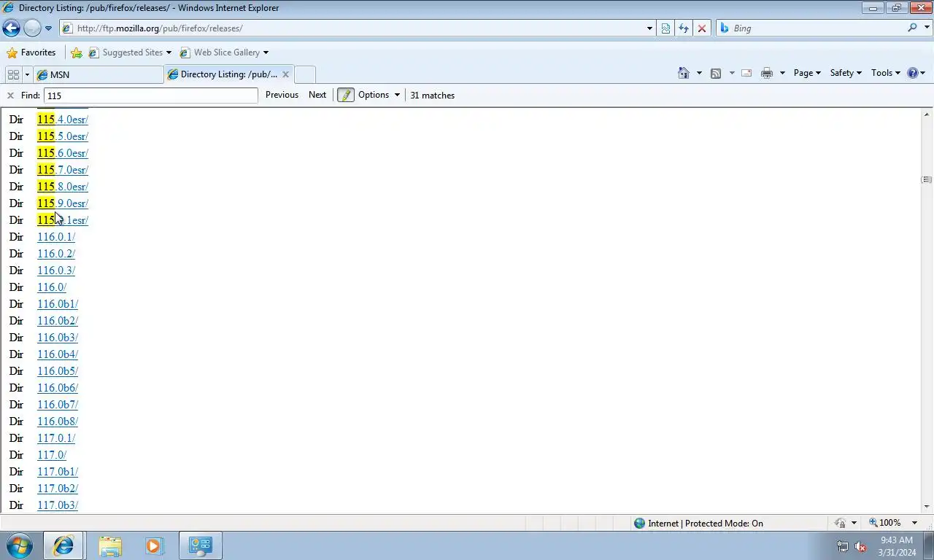
Task: Click the Refresh page icon
Action: pos(684,28)
